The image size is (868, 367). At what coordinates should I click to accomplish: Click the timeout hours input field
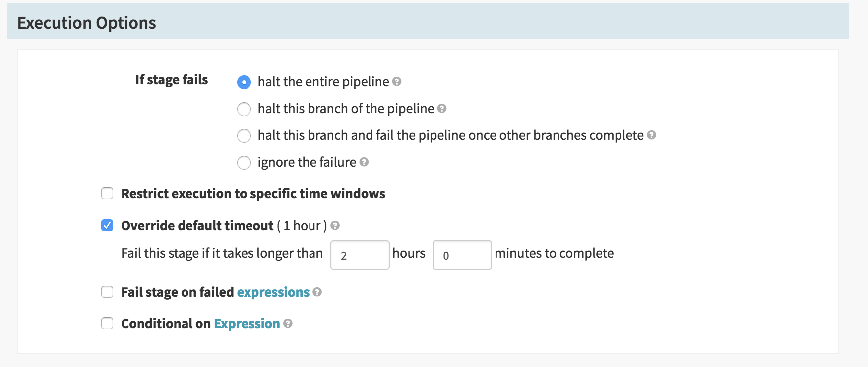[360, 254]
